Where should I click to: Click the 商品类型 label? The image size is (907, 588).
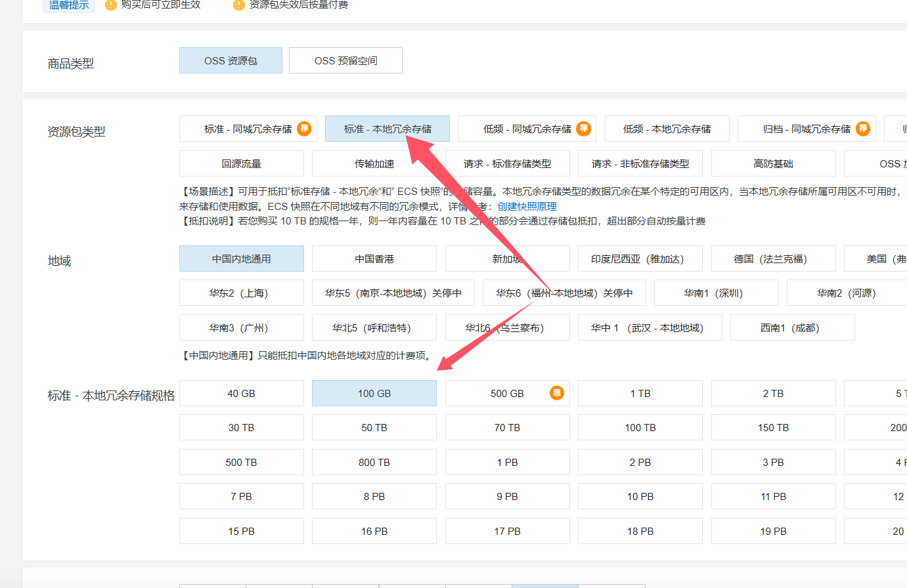[x=71, y=64]
